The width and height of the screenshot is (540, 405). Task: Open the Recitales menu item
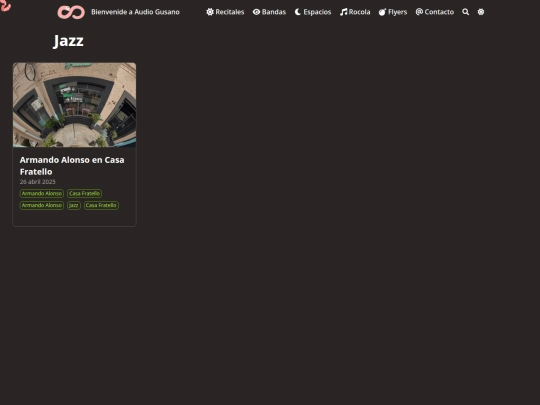tap(230, 12)
